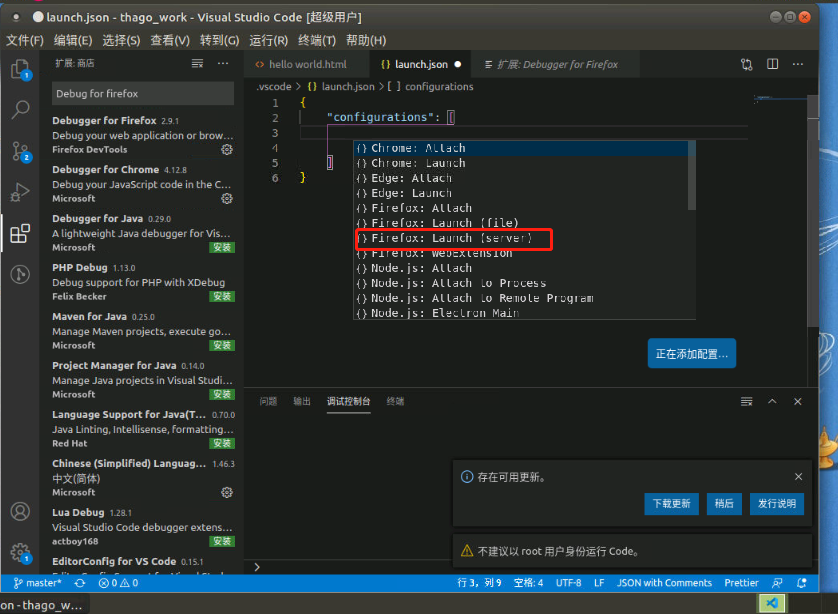Open editor more actions ellipsis
This screenshot has height=614, width=838.
click(x=798, y=64)
